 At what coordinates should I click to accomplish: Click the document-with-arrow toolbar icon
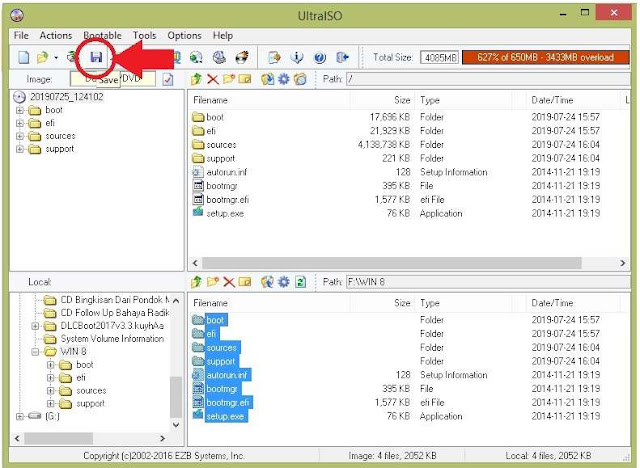click(274, 58)
